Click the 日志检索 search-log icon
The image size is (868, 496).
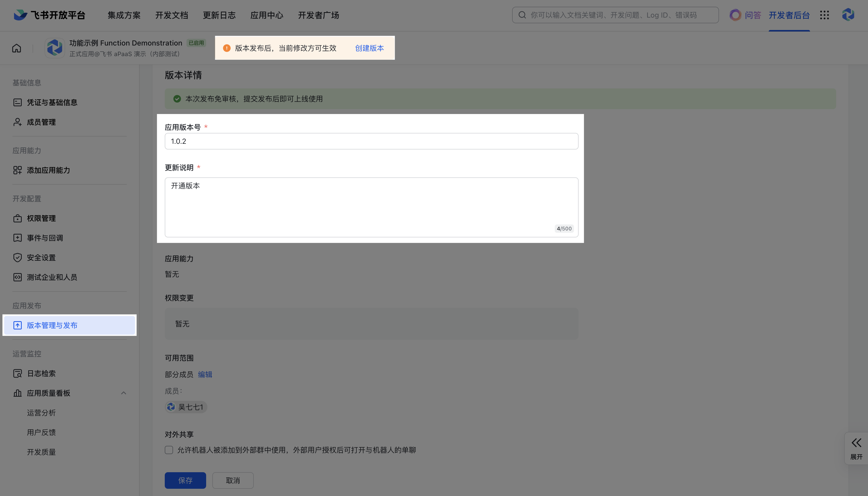[17, 373]
